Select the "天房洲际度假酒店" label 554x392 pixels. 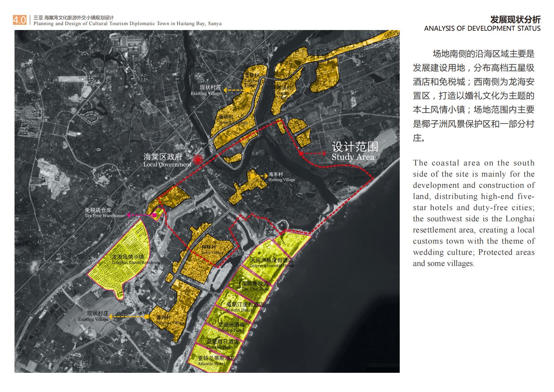272,260
